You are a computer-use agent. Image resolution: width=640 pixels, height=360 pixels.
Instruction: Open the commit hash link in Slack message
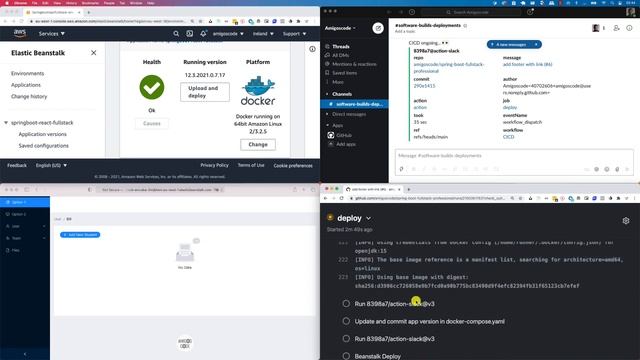coord(424,86)
